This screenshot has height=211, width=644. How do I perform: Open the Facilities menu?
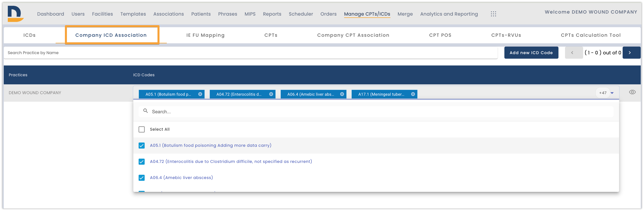click(102, 14)
